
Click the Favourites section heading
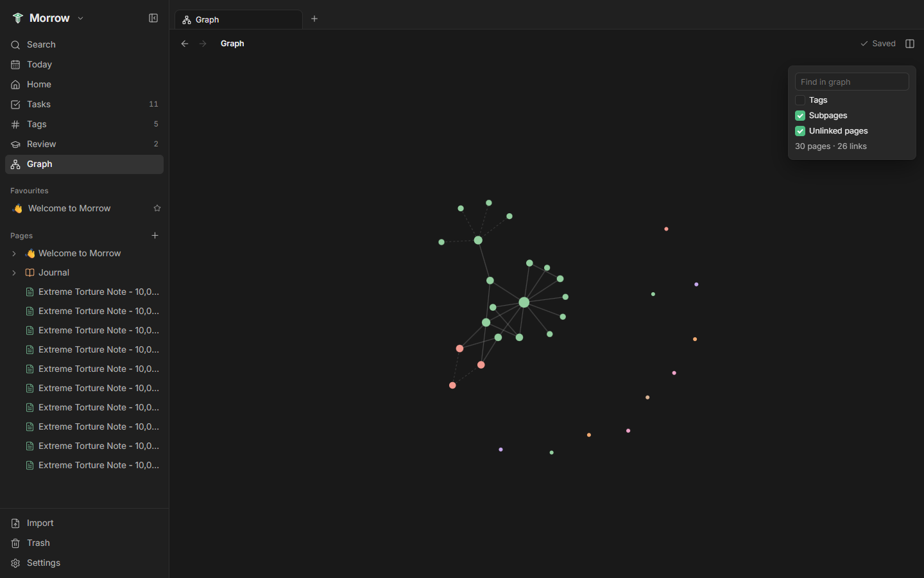[x=30, y=191]
